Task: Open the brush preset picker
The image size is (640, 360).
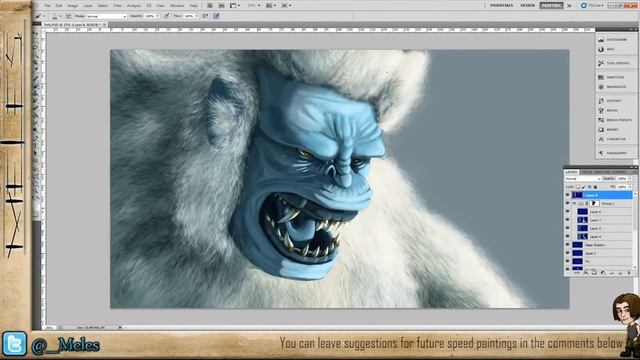Action: [x=57, y=16]
